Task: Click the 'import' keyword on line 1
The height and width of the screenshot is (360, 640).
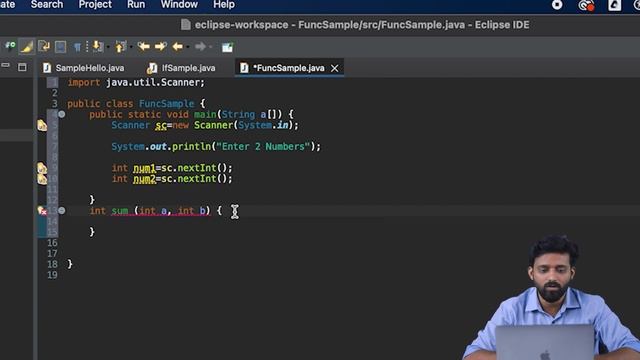Action: click(84, 82)
